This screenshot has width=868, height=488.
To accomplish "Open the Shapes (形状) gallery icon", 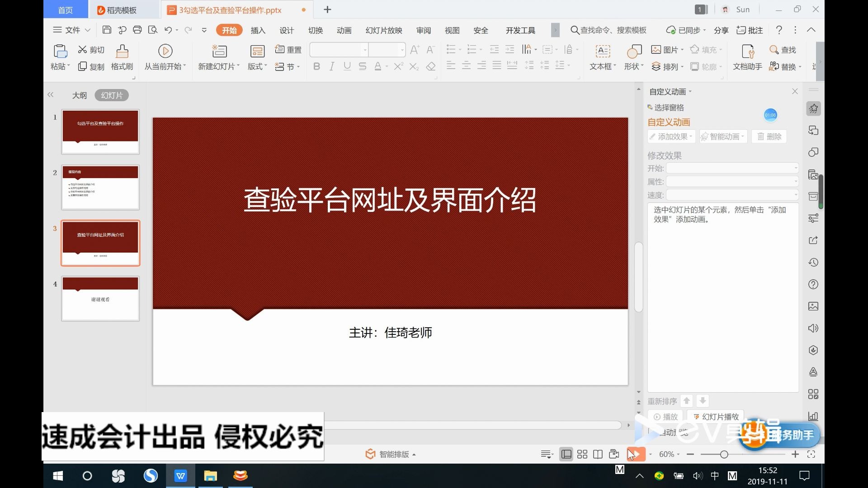I will [x=634, y=51].
